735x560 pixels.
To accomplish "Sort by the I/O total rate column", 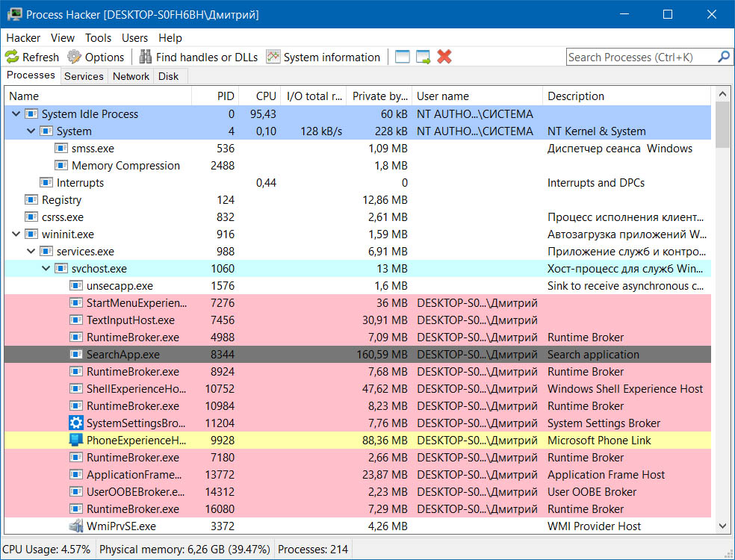I will click(314, 96).
